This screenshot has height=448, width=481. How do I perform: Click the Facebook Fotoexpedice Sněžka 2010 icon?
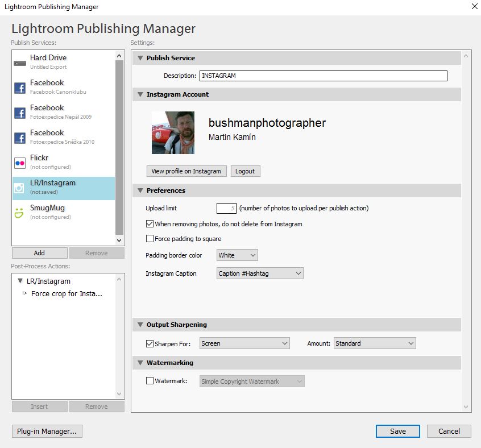point(20,138)
